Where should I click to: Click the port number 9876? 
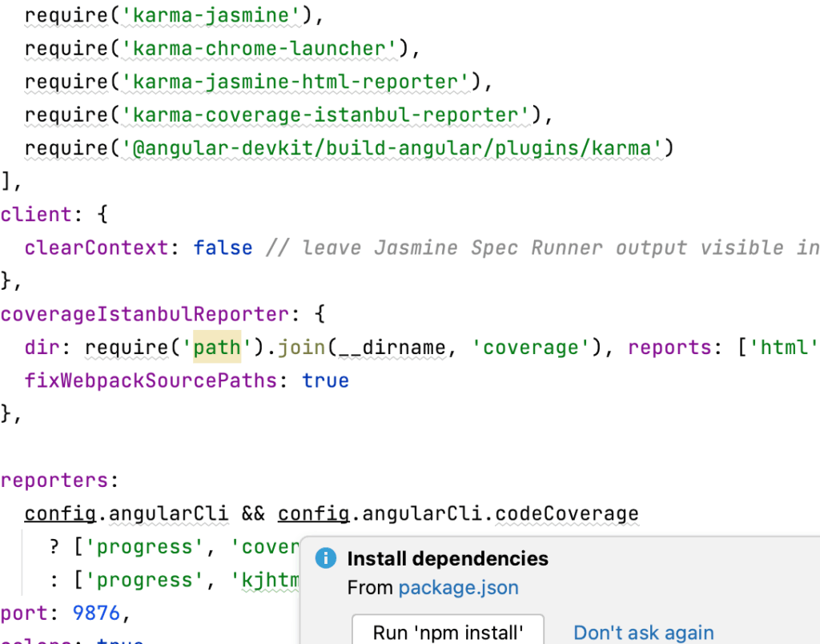point(95,614)
